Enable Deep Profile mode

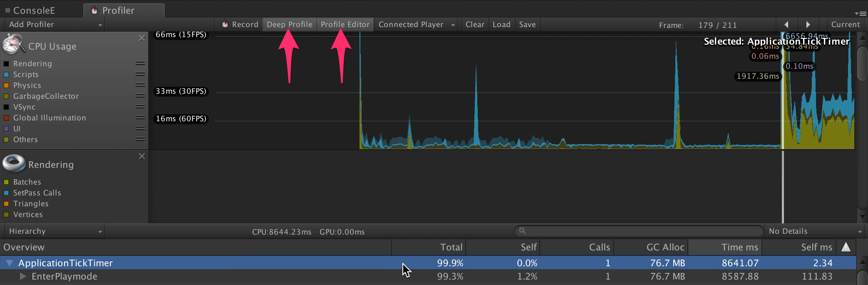pos(289,25)
